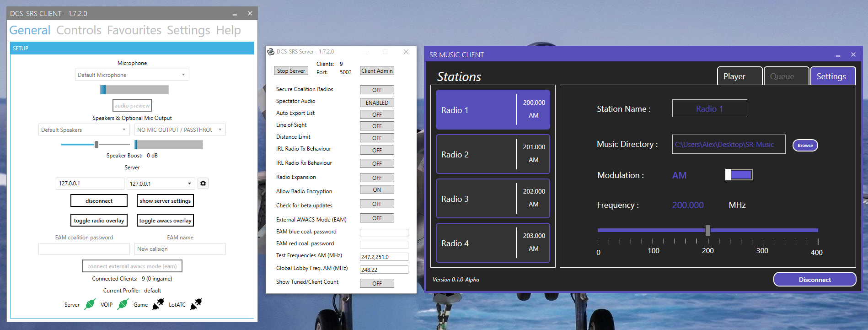Toggle Radio Expansion setting

(377, 178)
